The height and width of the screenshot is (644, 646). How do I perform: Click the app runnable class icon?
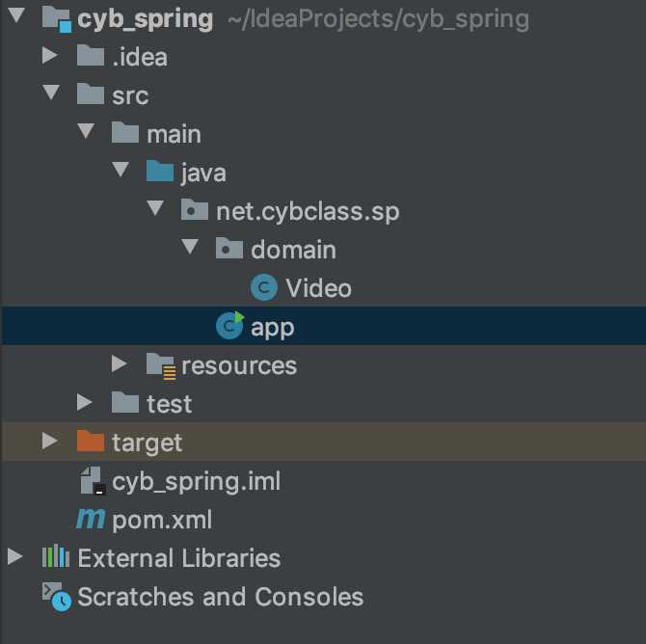229,326
